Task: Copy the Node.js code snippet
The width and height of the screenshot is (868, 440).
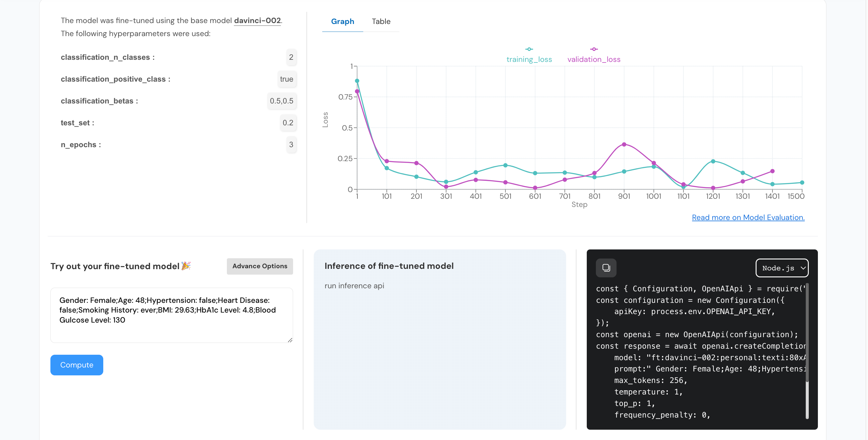Action: [607, 268]
